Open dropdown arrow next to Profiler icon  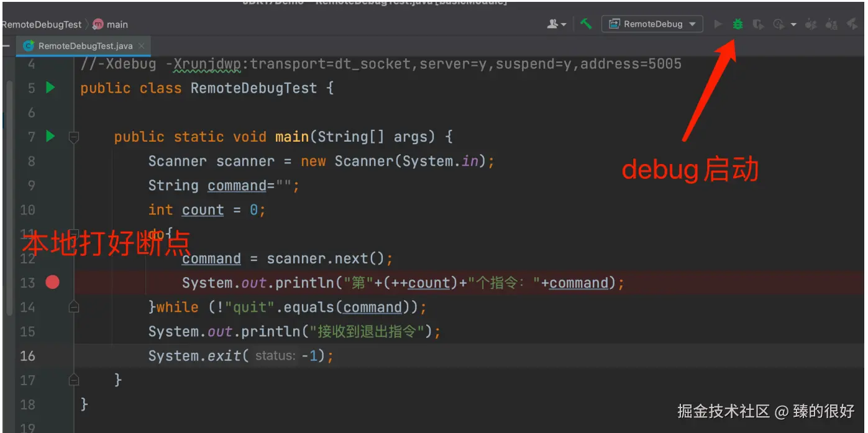pyautogui.click(x=793, y=25)
